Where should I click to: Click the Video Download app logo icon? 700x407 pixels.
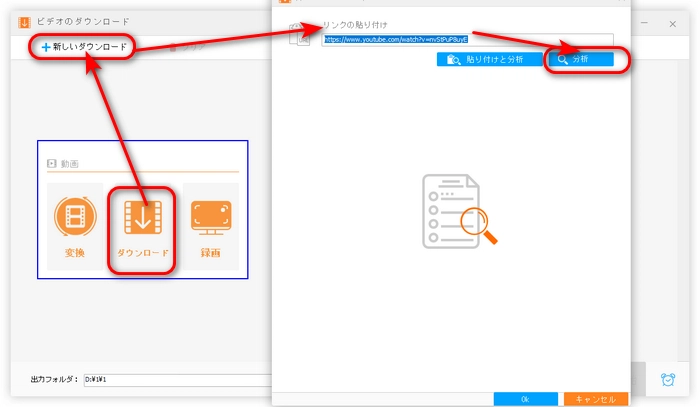click(24, 22)
